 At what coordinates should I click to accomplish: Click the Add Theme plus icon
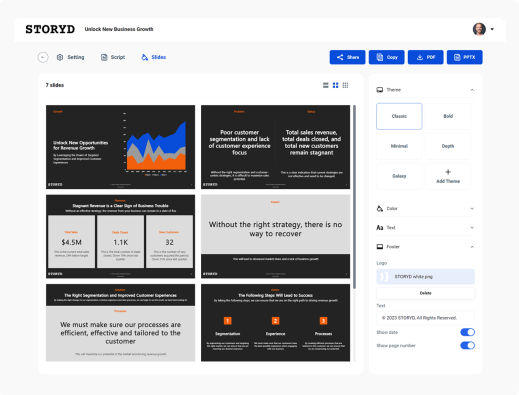tap(448, 172)
